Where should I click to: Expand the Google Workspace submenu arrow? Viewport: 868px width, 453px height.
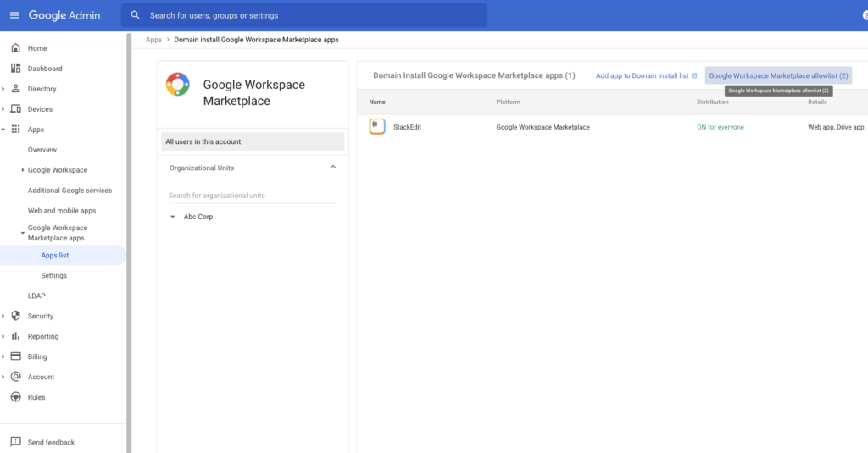click(x=23, y=170)
